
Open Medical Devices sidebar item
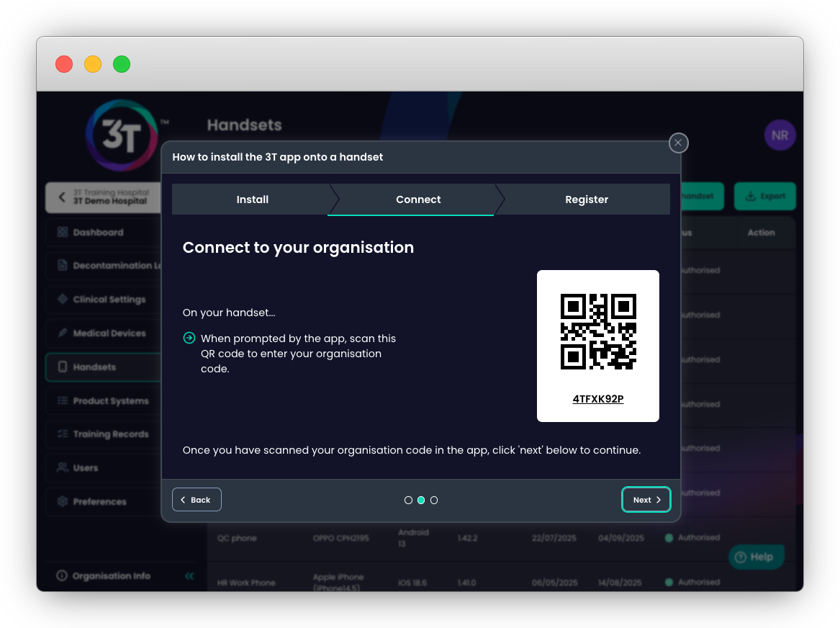[103, 333]
